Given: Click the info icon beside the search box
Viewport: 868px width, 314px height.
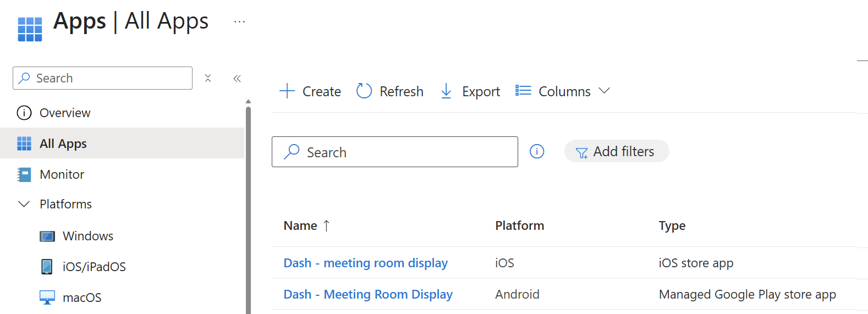Looking at the screenshot, I should (537, 151).
